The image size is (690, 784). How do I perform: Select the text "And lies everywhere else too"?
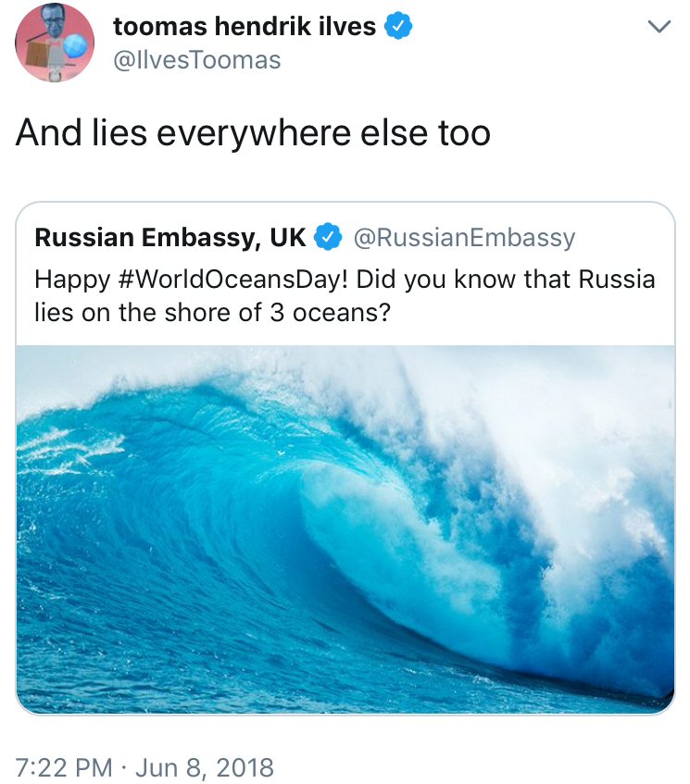pyautogui.click(x=253, y=133)
